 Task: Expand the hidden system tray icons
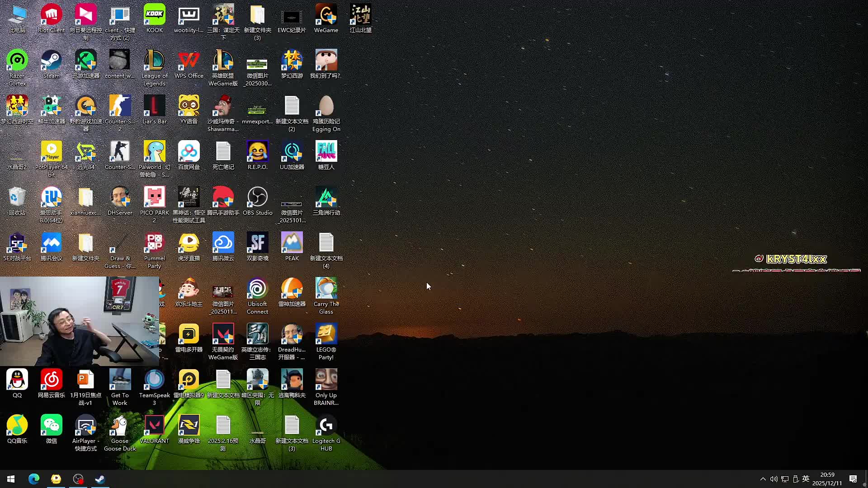click(763, 479)
